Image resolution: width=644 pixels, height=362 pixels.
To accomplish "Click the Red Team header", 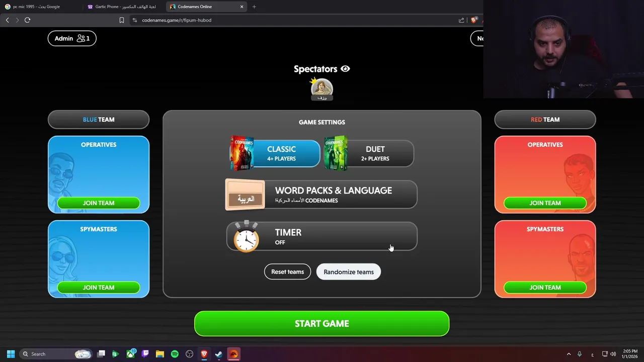I will (545, 120).
